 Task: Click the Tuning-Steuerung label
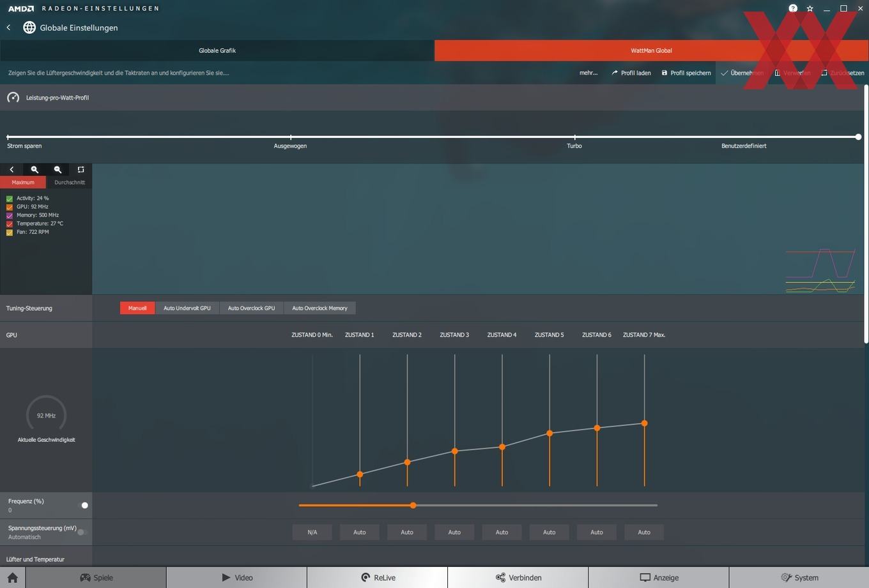pyautogui.click(x=29, y=308)
